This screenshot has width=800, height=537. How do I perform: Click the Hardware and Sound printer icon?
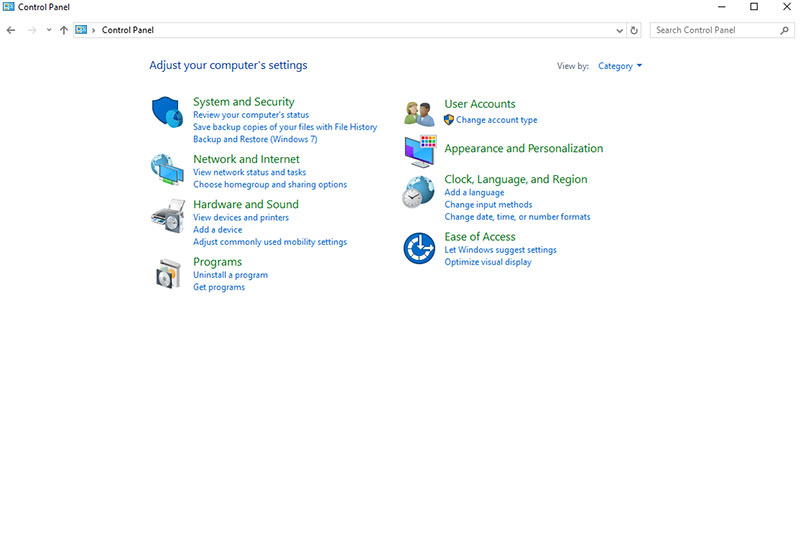tap(166, 215)
